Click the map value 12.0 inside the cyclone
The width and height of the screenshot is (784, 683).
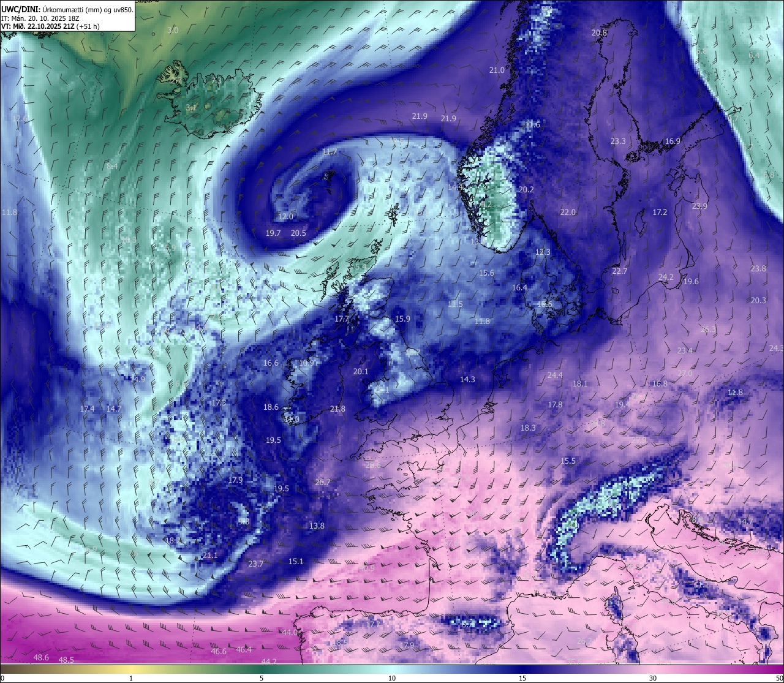point(285,216)
